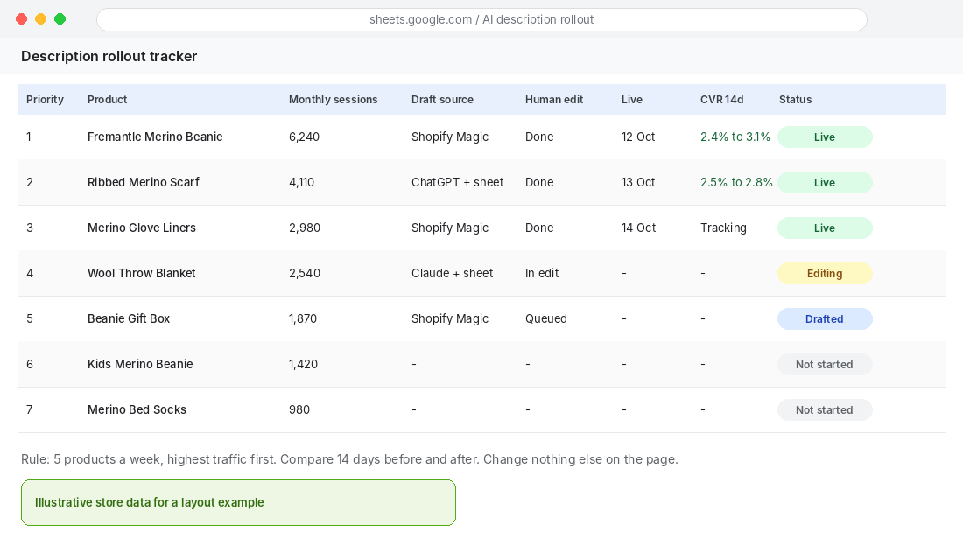Select the Product column header
Viewport: 963px width, 560px height.
(x=107, y=100)
